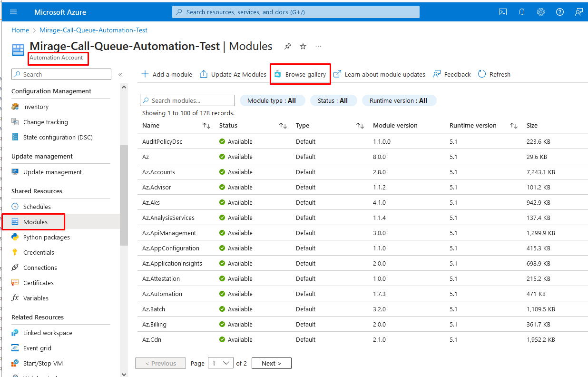Click the Schedules clock icon
The height and width of the screenshot is (377, 588).
coord(15,207)
